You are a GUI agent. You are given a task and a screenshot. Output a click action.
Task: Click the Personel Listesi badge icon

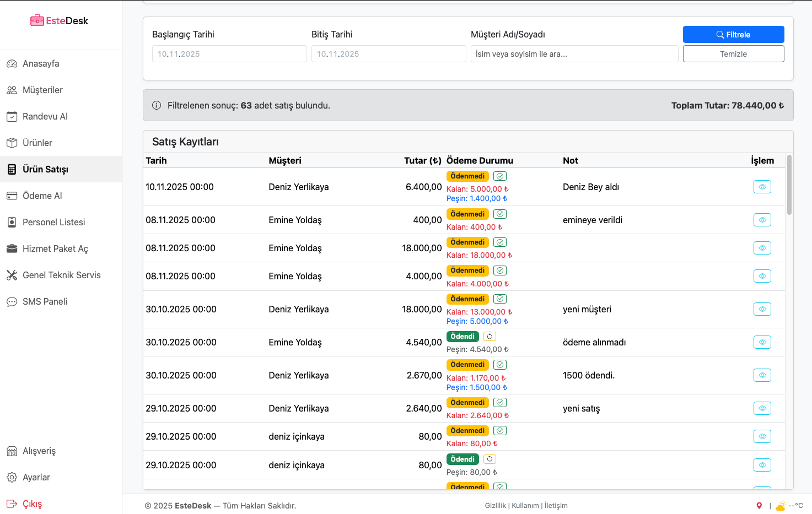click(12, 222)
